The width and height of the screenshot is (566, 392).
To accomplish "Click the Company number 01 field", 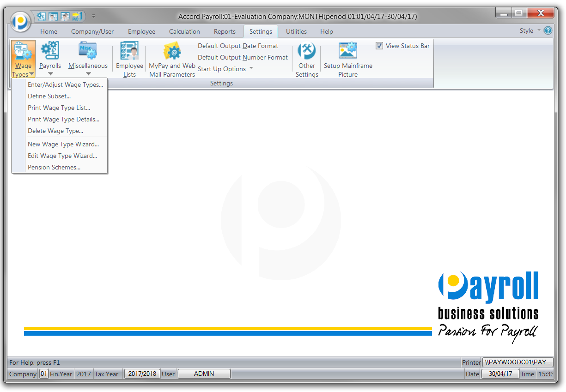I will [x=43, y=374].
